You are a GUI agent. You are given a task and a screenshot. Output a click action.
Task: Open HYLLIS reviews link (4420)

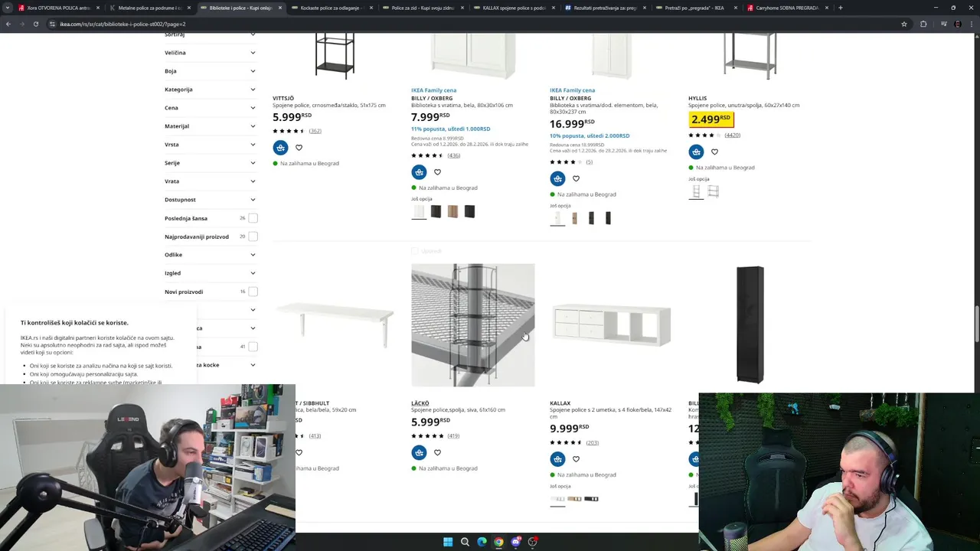click(732, 135)
